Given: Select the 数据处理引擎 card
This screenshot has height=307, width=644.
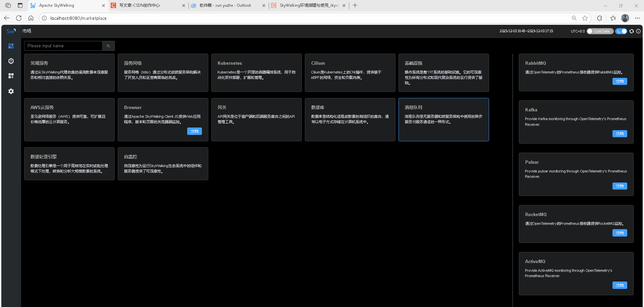Looking at the screenshot, I should [x=69, y=164].
